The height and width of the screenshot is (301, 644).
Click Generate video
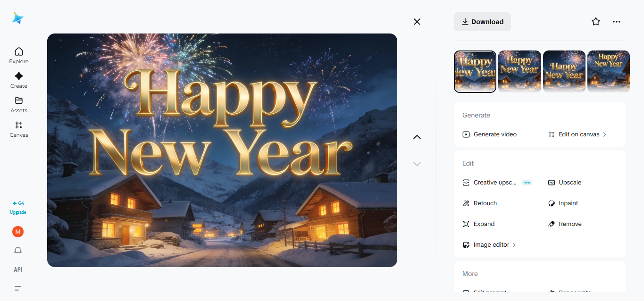490,134
